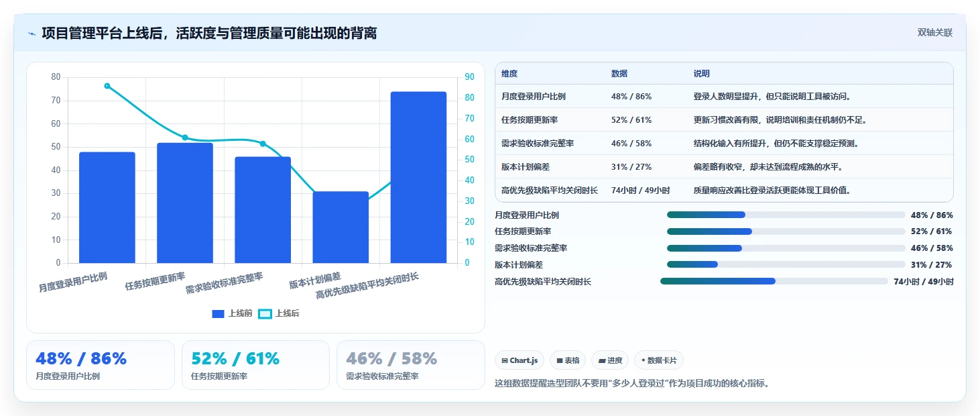Click the blue bar for 月度登录用户比例

coord(107,207)
